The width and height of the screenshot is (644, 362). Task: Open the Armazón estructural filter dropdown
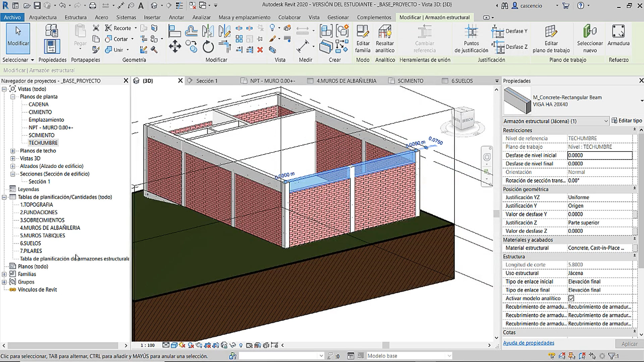click(x=606, y=121)
